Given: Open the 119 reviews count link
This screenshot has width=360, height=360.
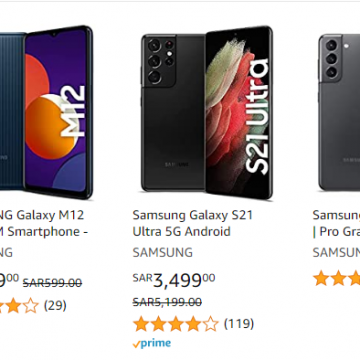Looking at the screenshot, I should tap(239, 323).
